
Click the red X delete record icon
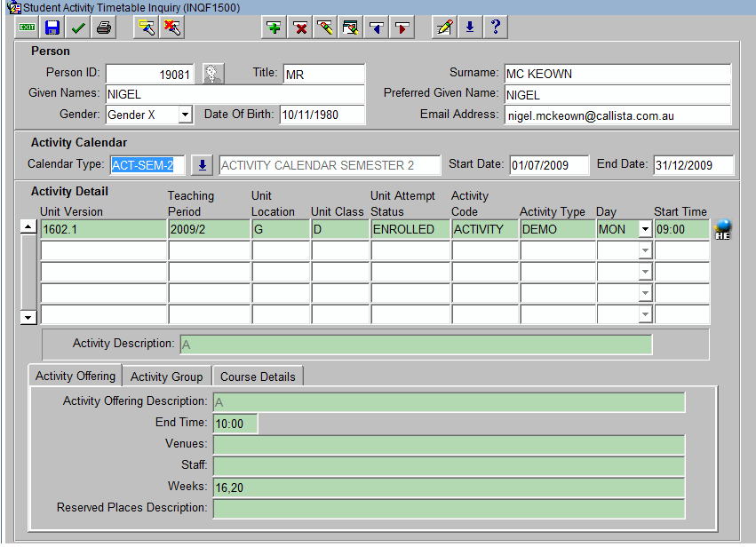click(300, 28)
